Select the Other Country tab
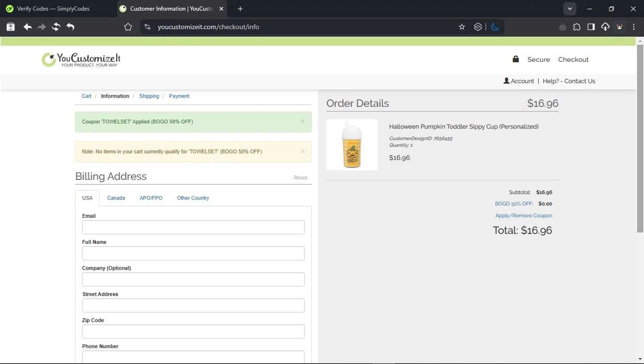 (193, 198)
